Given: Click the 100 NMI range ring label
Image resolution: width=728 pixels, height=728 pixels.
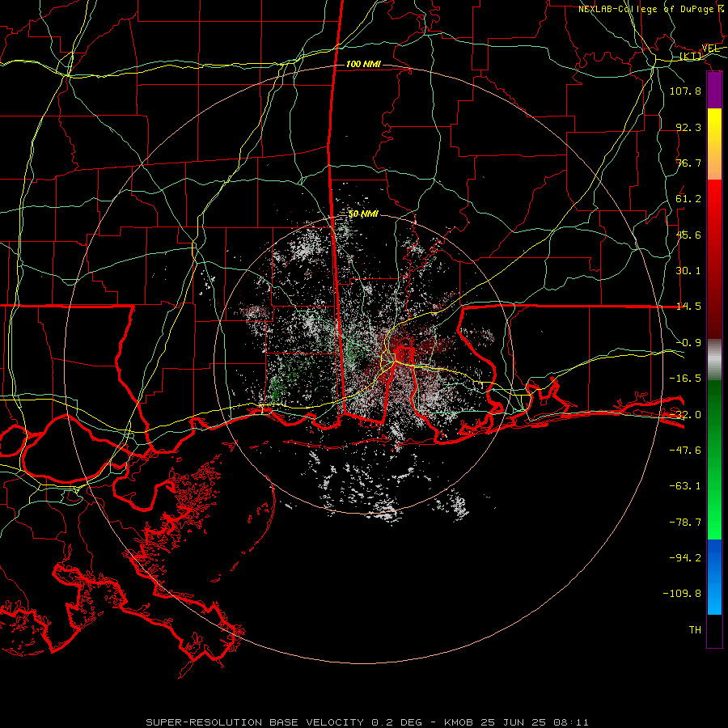Looking at the screenshot, I should [363, 64].
